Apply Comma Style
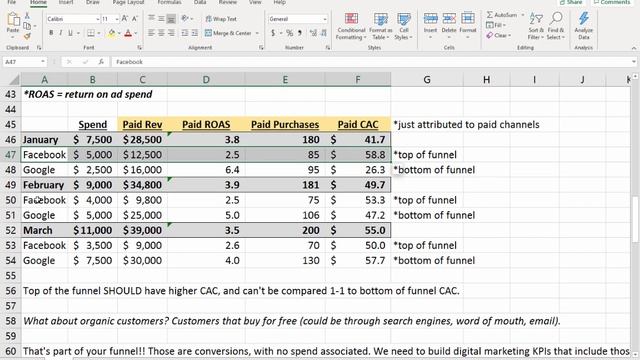 pos(300,33)
